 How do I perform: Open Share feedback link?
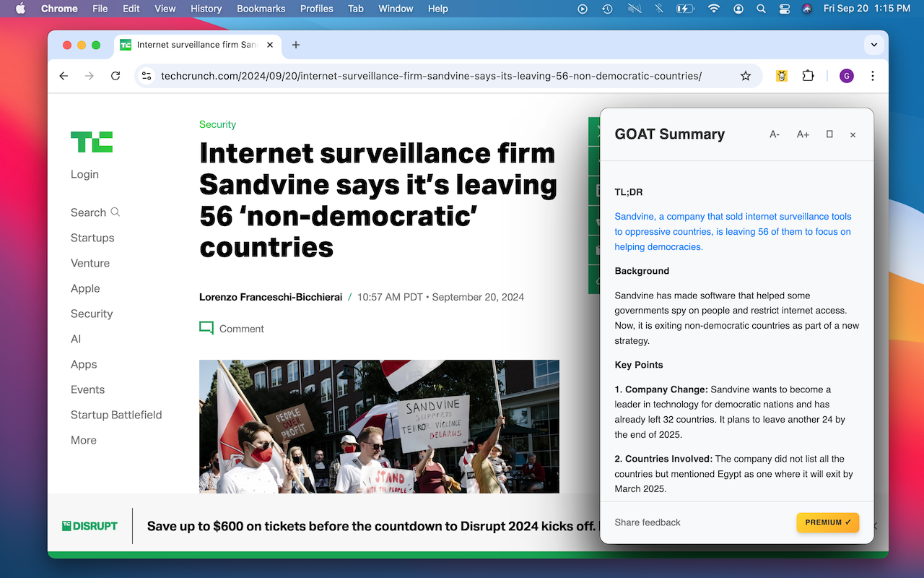click(648, 522)
